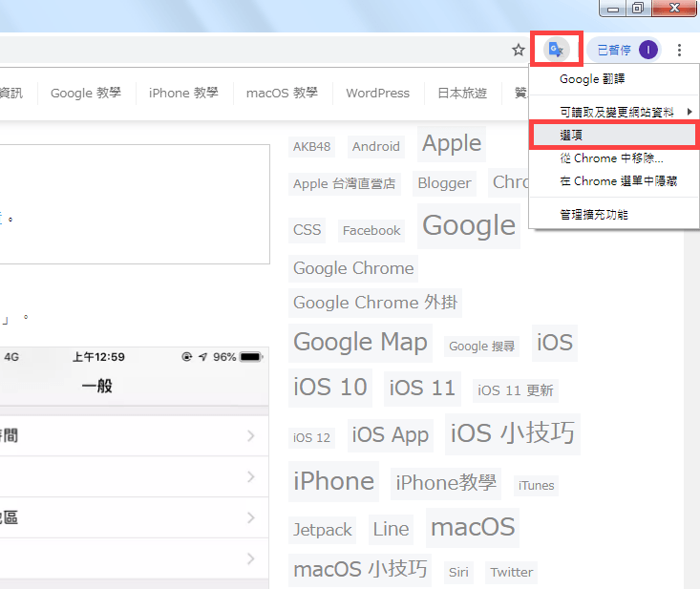Click the Siri tag
Image resolution: width=700 pixels, height=589 pixels.
tap(458, 573)
